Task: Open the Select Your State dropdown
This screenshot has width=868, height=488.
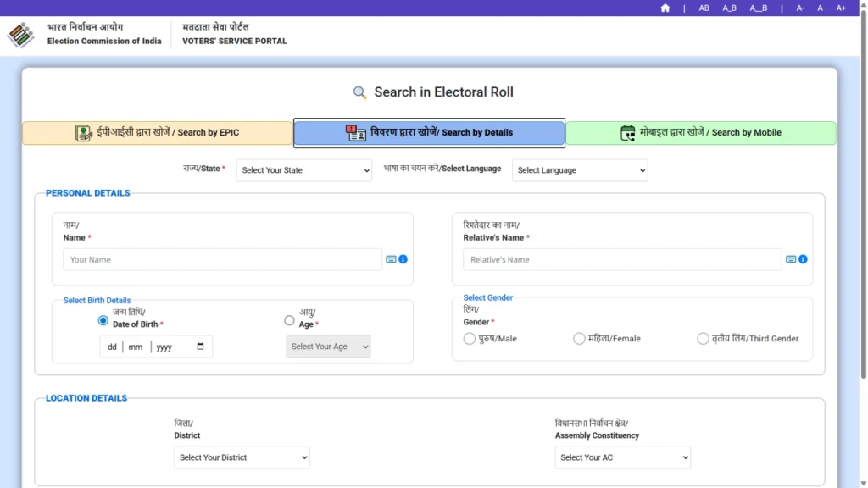Action: 303,170
